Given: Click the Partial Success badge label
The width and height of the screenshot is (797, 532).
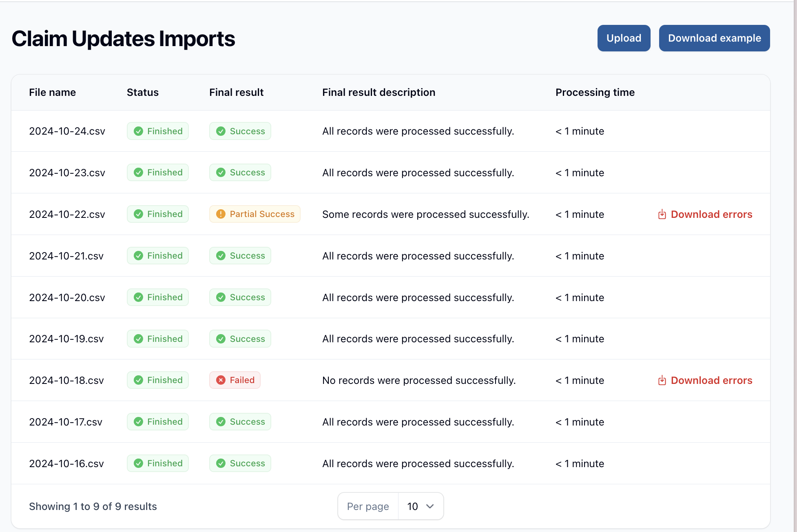Looking at the screenshot, I should tap(262, 214).
